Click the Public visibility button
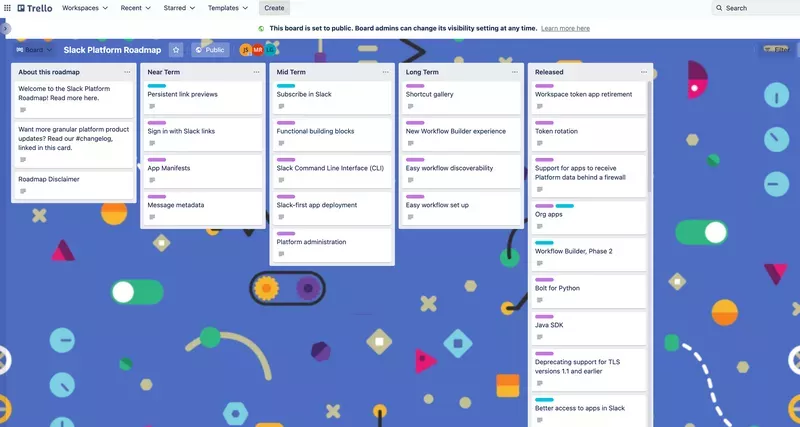Viewport: 800px width, 427px height. [210, 50]
